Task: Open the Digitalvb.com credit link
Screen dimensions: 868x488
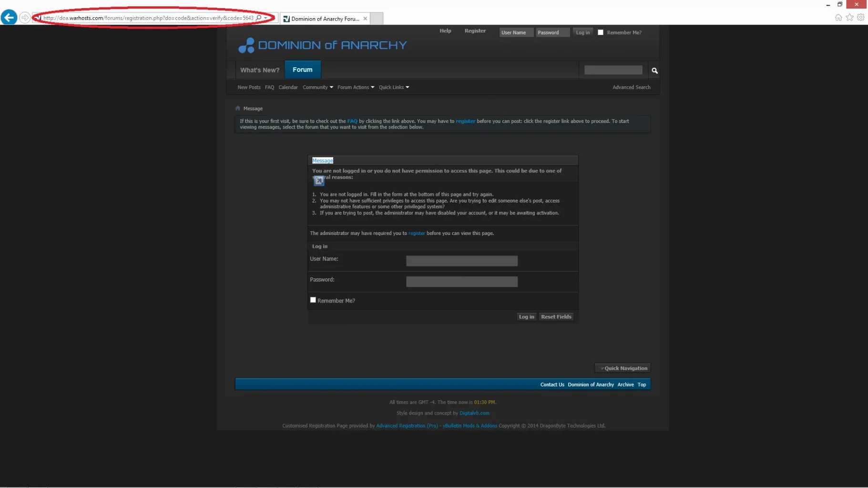Action: coord(474,413)
